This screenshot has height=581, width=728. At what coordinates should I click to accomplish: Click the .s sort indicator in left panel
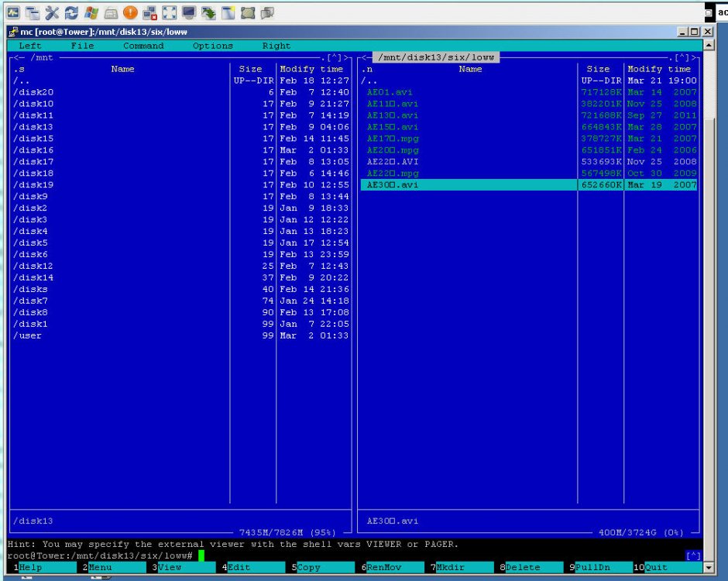[x=19, y=69]
